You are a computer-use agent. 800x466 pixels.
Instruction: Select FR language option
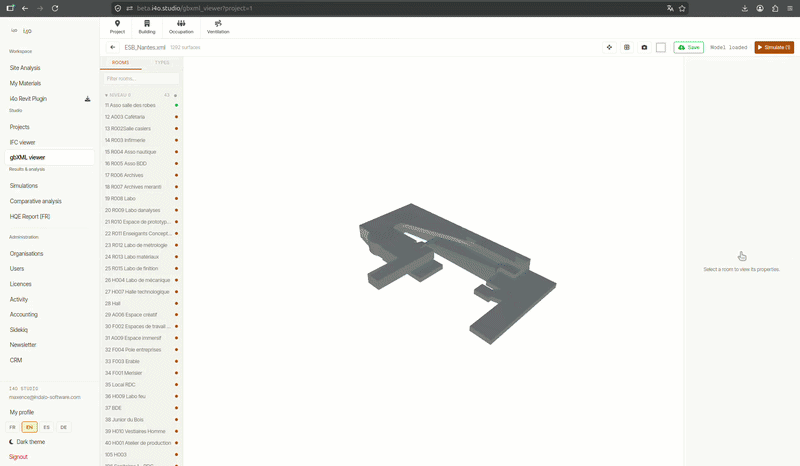pos(13,427)
